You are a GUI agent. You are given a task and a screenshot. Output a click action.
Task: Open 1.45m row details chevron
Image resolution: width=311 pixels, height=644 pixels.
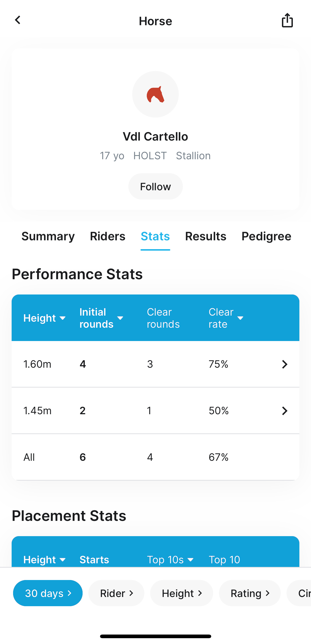(285, 411)
